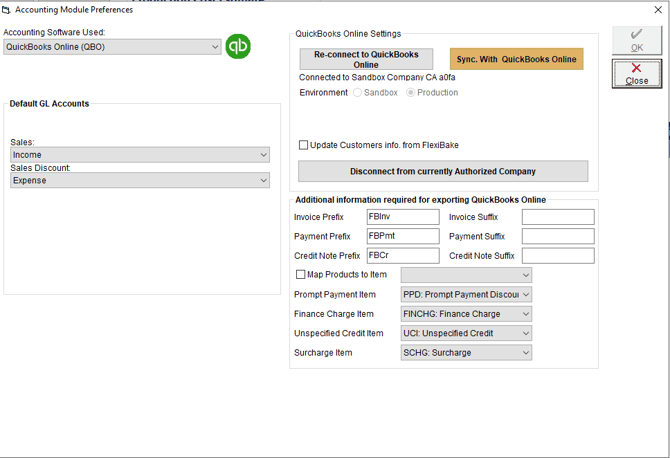
Task: Confirm preferences with the OK checkmark button
Action: click(x=637, y=41)
